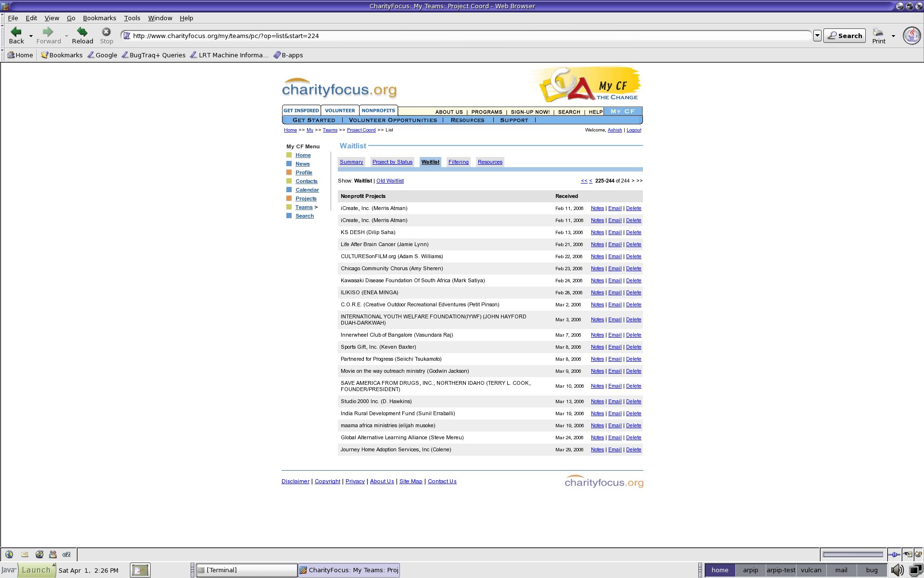Open the Go menu
Image resolution: width=924 pixels, height=578 pixels.
(71, 18)
